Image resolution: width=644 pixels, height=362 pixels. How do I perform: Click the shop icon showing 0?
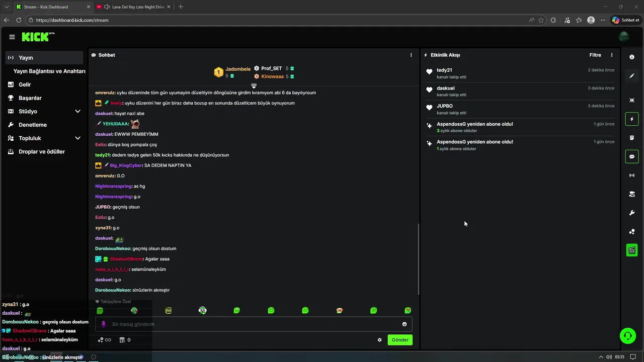pos(125,340)
